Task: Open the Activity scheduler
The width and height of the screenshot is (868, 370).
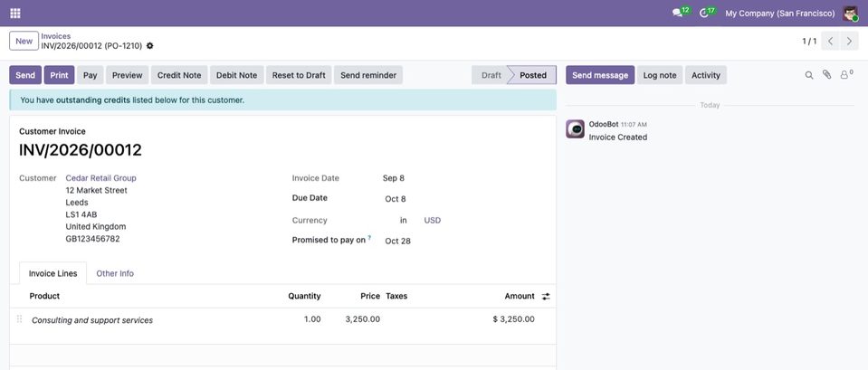Action: point(706,75)
